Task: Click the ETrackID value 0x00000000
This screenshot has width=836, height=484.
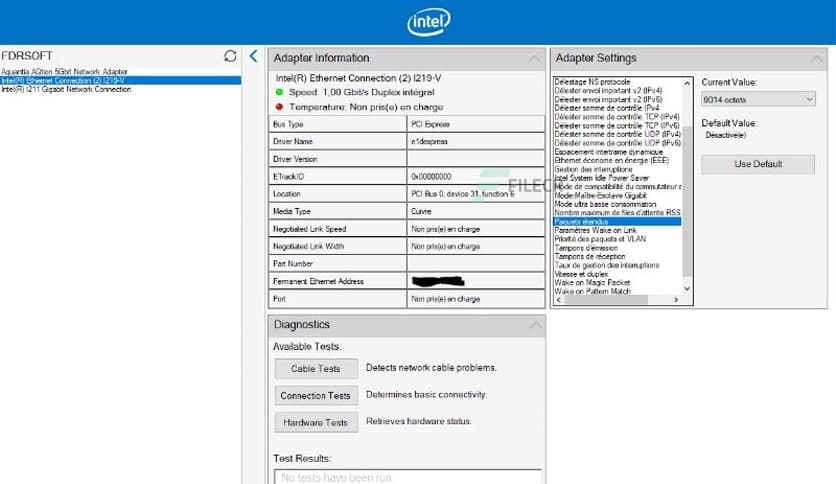Action: [x=431, y=176]
